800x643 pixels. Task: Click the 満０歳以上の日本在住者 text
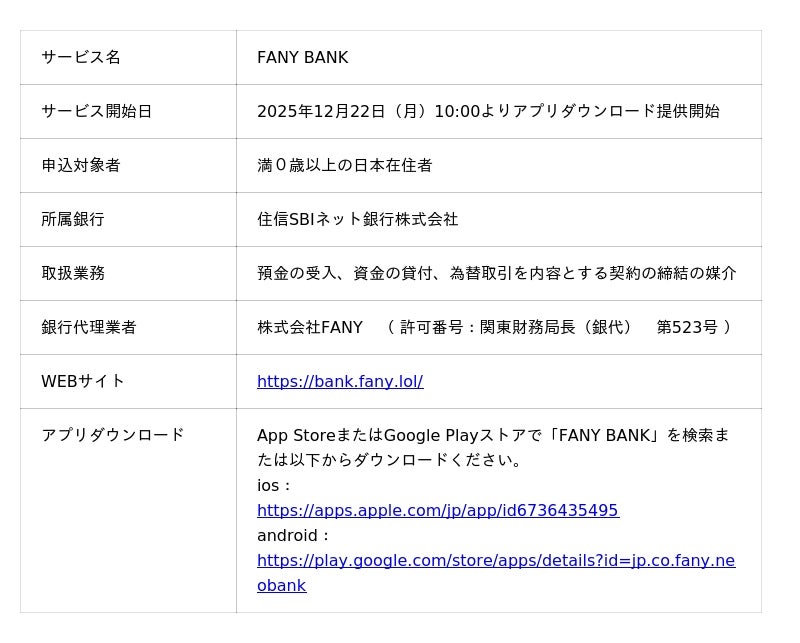coord(344,165)
